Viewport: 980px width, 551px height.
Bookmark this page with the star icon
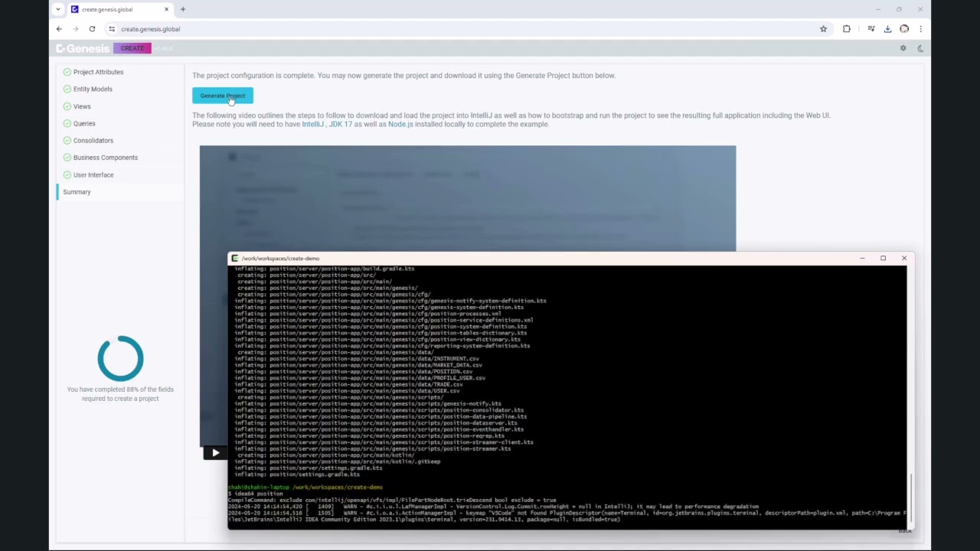pyautogui.click(x=824, y=29)
